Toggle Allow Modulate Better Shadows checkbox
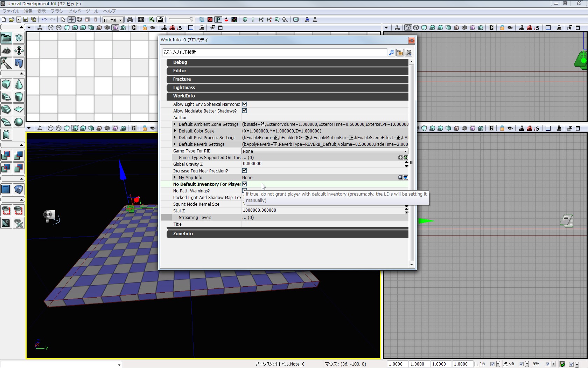 pyautogui.click(x=245, y=111)
